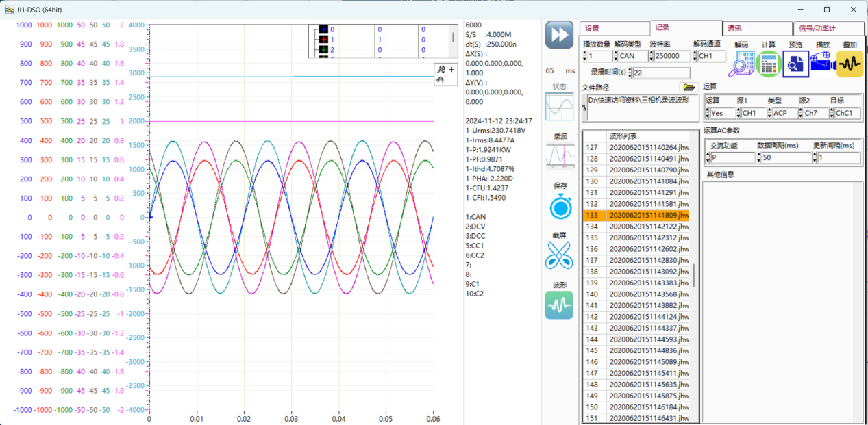Switch to the 设置 tab

click(614, 29)
